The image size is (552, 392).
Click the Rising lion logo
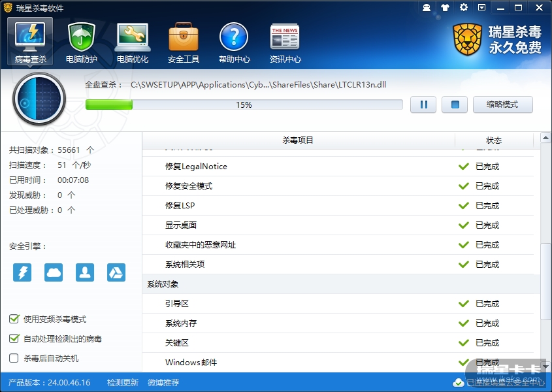pos(468,39)
